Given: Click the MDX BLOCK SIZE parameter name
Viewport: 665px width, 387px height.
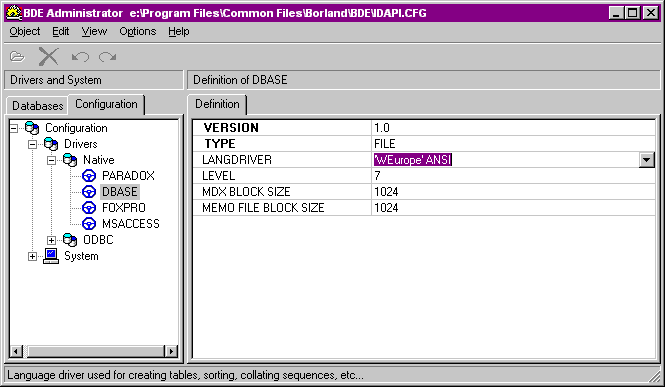Looking at the screenshot, I should click(x=246, y=192).
